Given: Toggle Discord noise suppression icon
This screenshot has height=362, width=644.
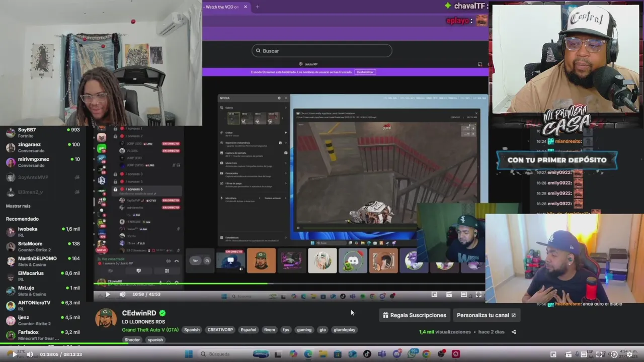Looking at the screenshot, I should pos(168,261).
